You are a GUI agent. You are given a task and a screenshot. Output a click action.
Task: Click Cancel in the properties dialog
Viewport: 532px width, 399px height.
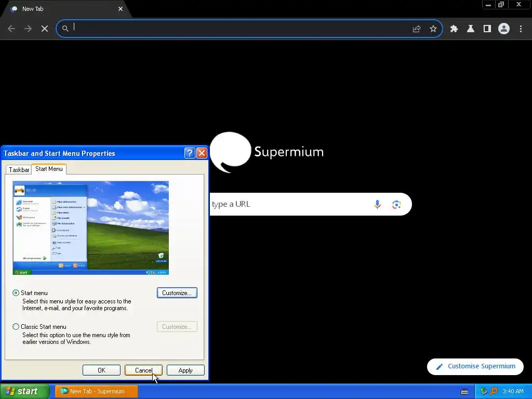pos(143,370)
